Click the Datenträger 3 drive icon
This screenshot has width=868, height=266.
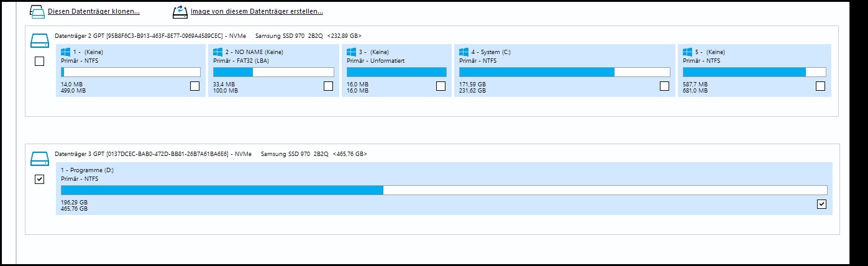pos(39,159)
